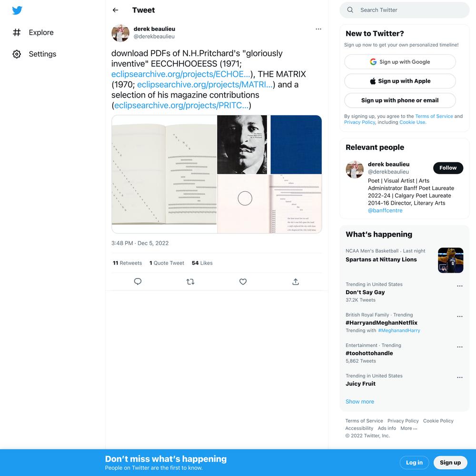Click the retweet arrows icon
The width and height of the screenshot is (476, 476).
[x=190, y=282]
